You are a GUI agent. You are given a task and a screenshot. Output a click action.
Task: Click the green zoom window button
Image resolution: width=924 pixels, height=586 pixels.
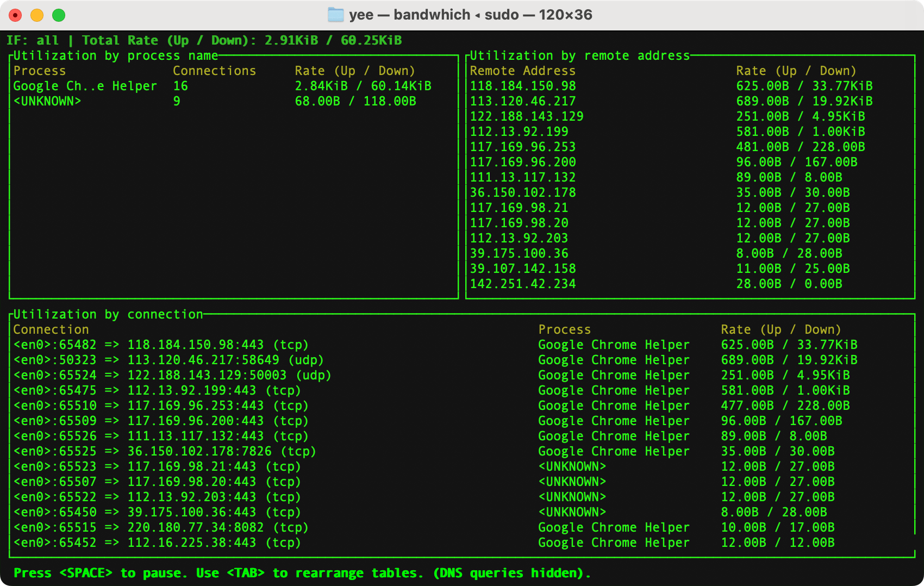[59, 15]
